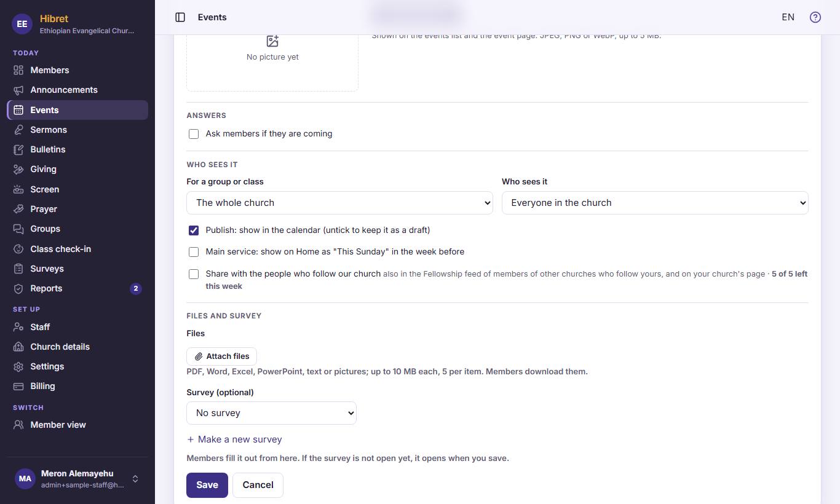
Task: Click the Prayer icon in sidebar
Action: 18,209
